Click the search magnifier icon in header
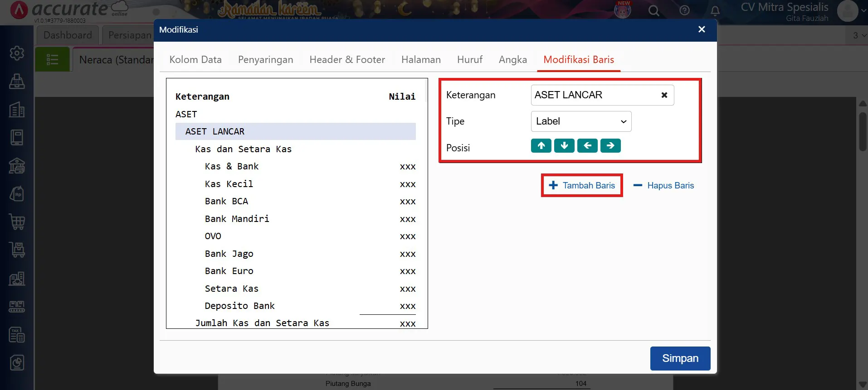Image resolution: width=868 pixels, height=390 pixels. point(653,10)
